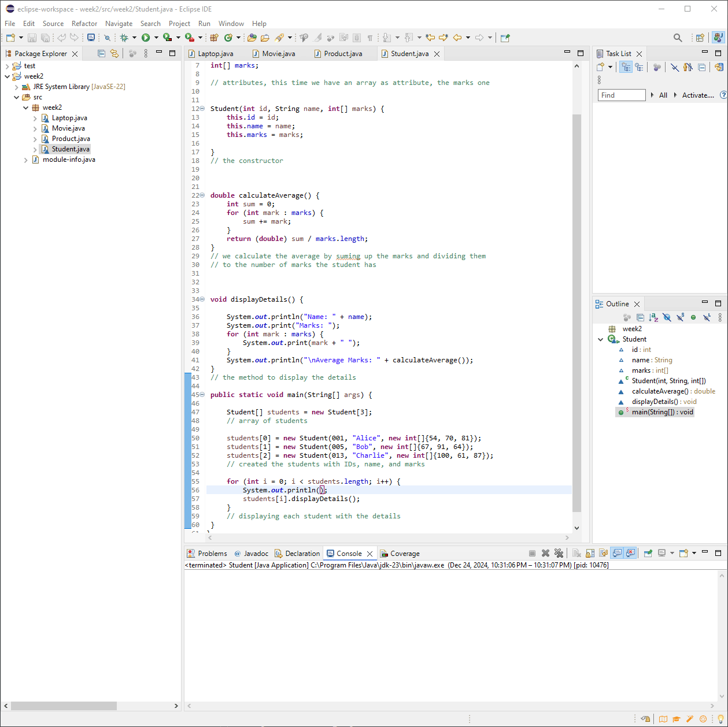Toggle Link with Editor in Package Explorer
Image resolution: width=728 pixels, height=727 pixels.
pyautogui.click(x=114, y=53)
